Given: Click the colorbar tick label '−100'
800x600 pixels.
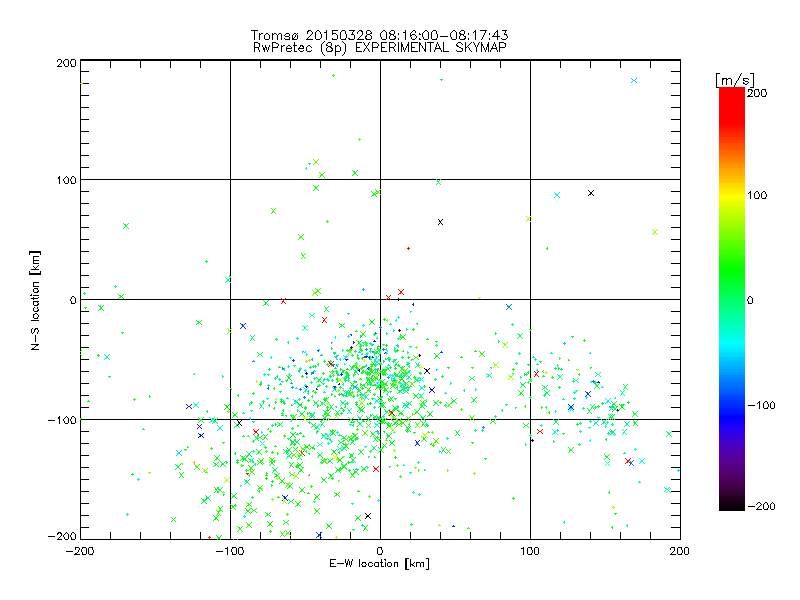Looking at the screenshot, I should (761, 405).
